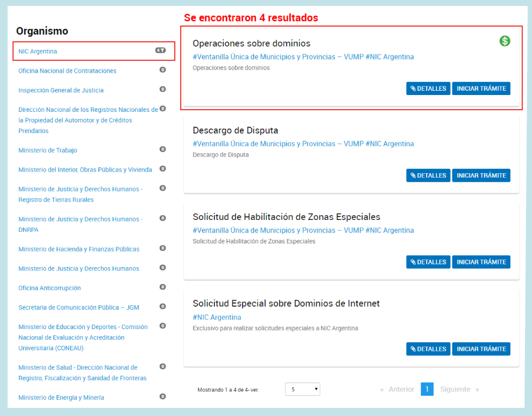
Task: View details of Solicitud de Habilitación de Zonas Especiales
Action: tap(428, 262)
